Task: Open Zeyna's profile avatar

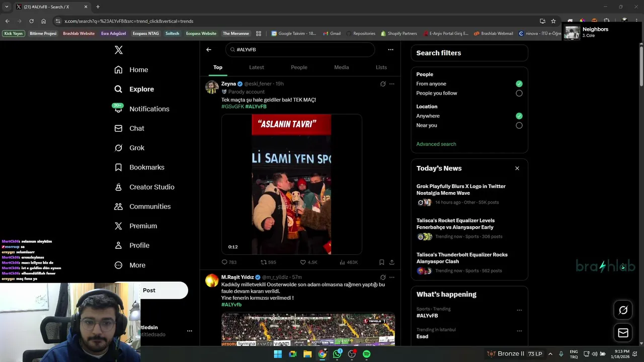Action: point(212,87)
